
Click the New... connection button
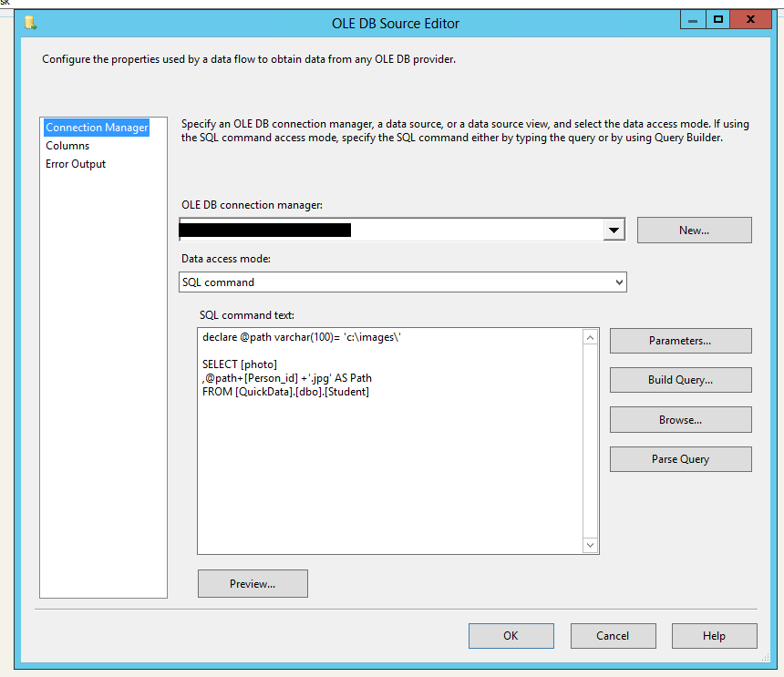(x=694, y=231)
